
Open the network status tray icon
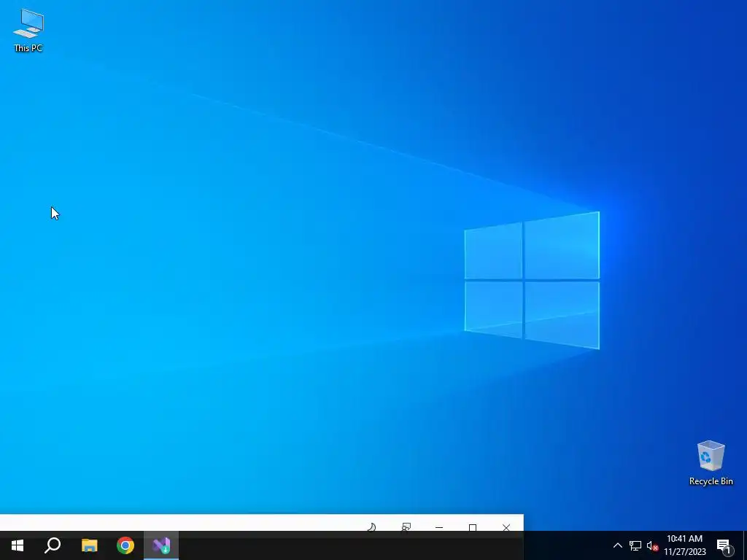pyautogui.click(x=635, y=545)
